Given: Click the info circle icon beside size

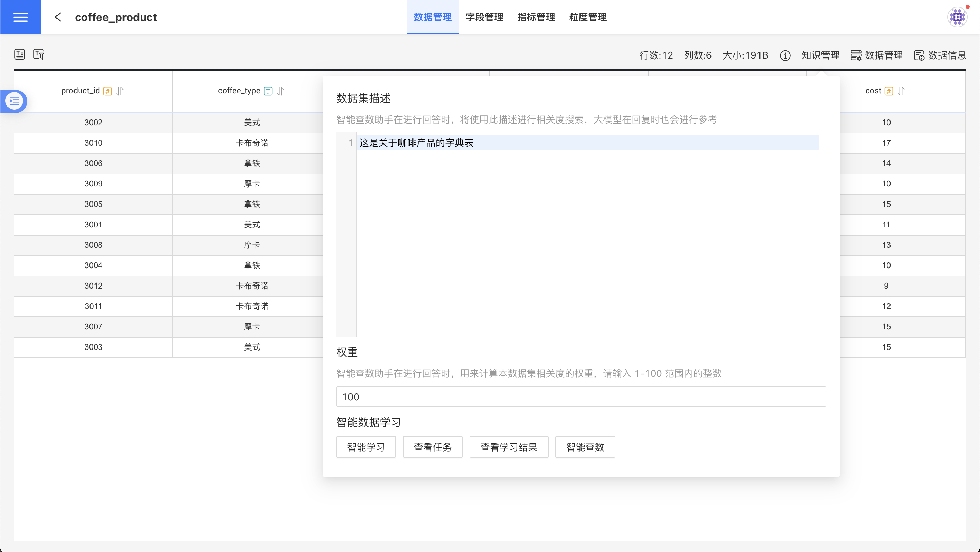Looking at the screenshot, I should coord(785,55).
